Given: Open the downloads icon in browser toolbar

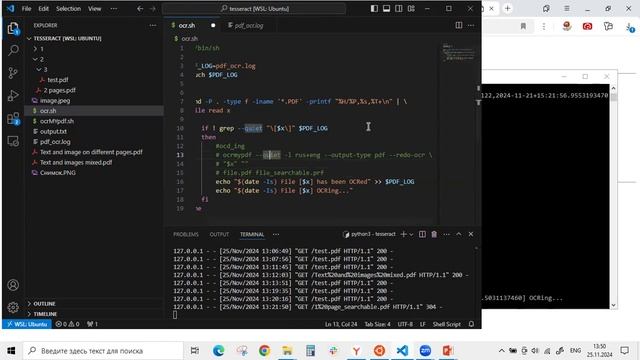Looking at the screenshot, I should tap(630, 27).
